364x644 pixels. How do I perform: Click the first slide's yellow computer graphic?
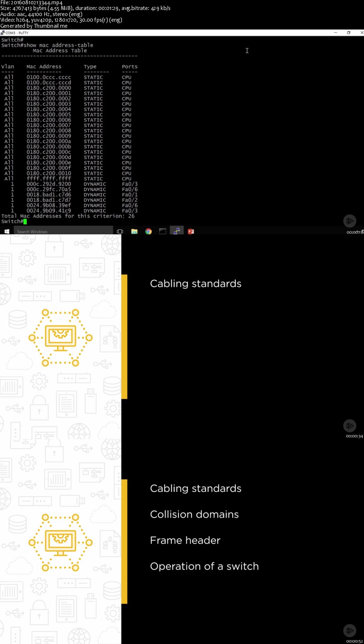point(60,337)
